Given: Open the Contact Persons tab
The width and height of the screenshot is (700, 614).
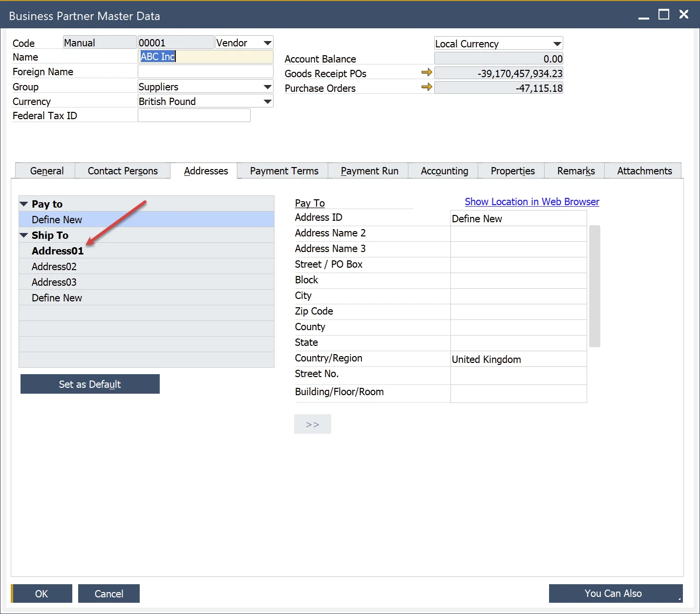Looking at the screenshot, I should [x=123, y=171].
